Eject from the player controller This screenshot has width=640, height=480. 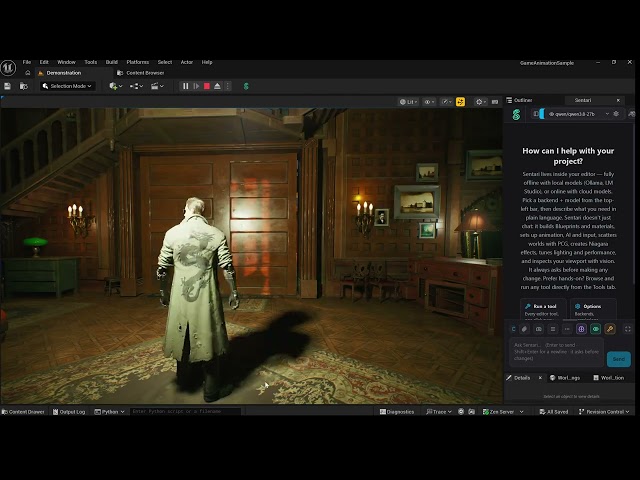pos(218,86)
